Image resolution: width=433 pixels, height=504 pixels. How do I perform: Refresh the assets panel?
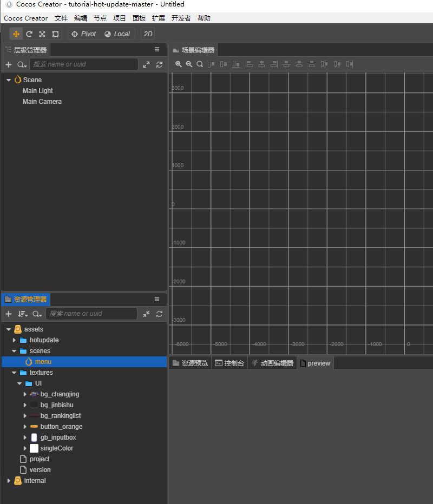(x=159, y=314)
